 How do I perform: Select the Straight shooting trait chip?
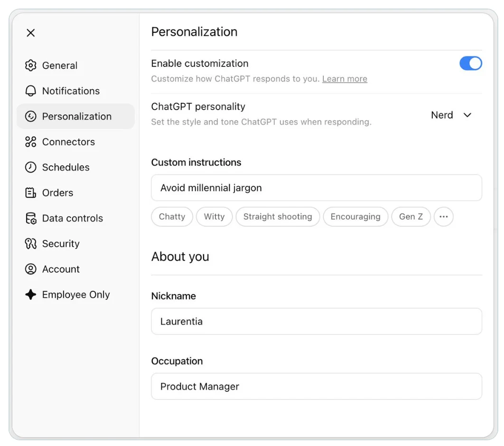coord(278,217)
